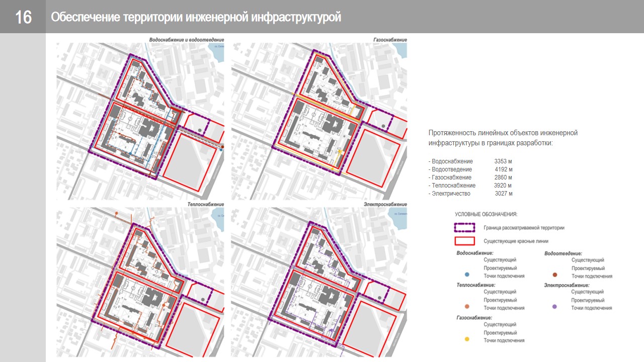Click the 'Газоснабжение 2860 м' list line
This screenshot has height=362, width=644.
click(470, 177)
